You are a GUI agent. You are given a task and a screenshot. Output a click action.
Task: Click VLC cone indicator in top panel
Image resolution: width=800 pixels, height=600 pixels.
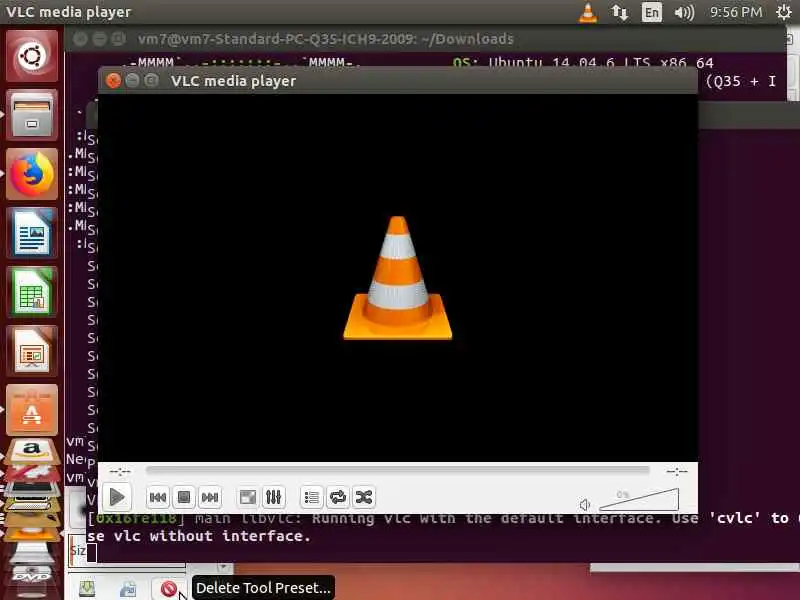tap(588, 12)
